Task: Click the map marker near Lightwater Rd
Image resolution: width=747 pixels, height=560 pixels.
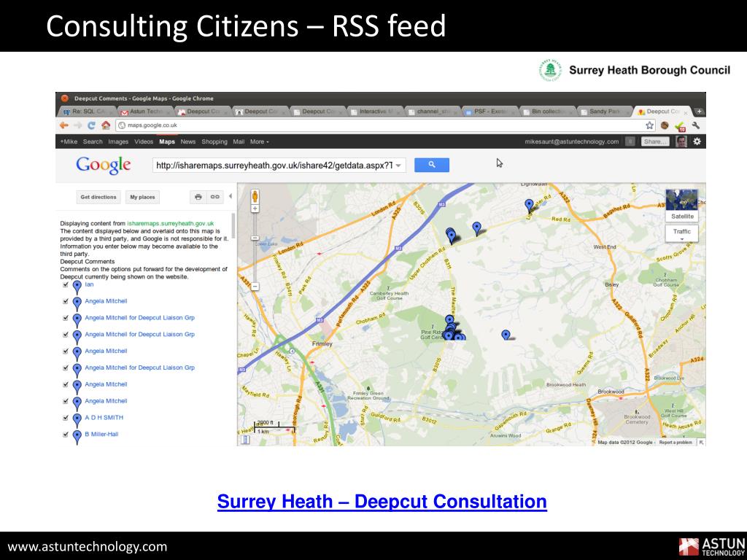Action: 529,205
